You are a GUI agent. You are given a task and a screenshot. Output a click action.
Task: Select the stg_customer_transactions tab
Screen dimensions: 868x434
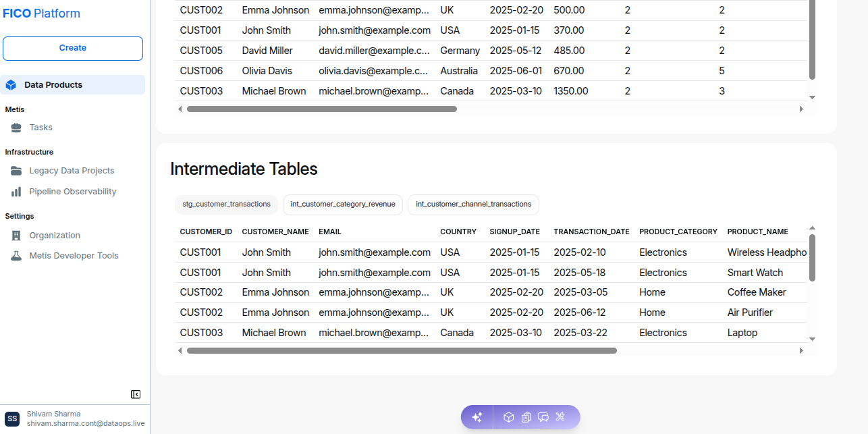click(226, 204)
